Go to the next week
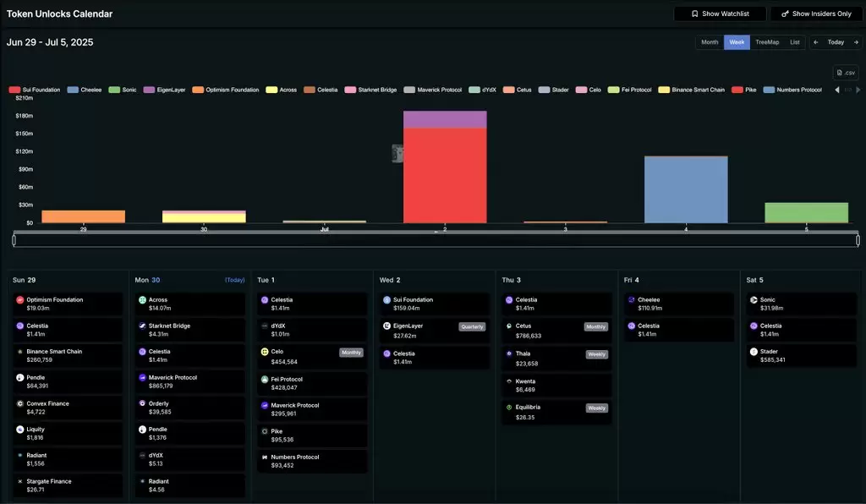The image size is (866, 504). click(856, 42)
